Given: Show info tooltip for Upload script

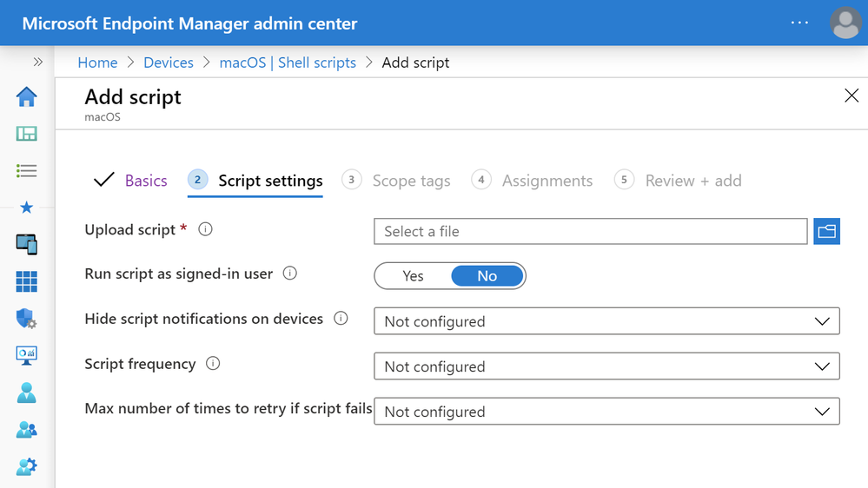Looking at the screenshot, I should (205, 229).
